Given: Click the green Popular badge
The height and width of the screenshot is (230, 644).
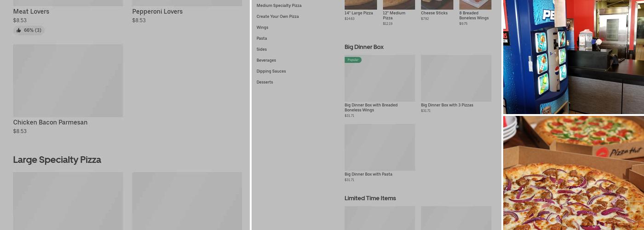Looking at the screenshot, I should click(x=353, y=60).
